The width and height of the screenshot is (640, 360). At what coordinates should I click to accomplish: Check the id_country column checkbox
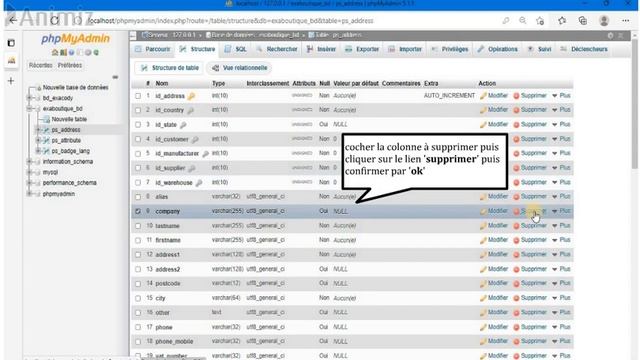(138, 110)
